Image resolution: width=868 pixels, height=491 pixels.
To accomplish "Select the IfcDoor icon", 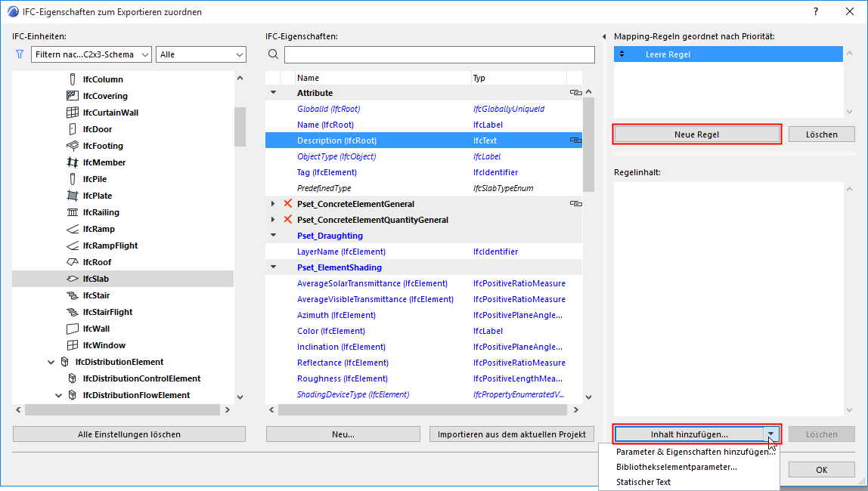I will coord(73,129).
